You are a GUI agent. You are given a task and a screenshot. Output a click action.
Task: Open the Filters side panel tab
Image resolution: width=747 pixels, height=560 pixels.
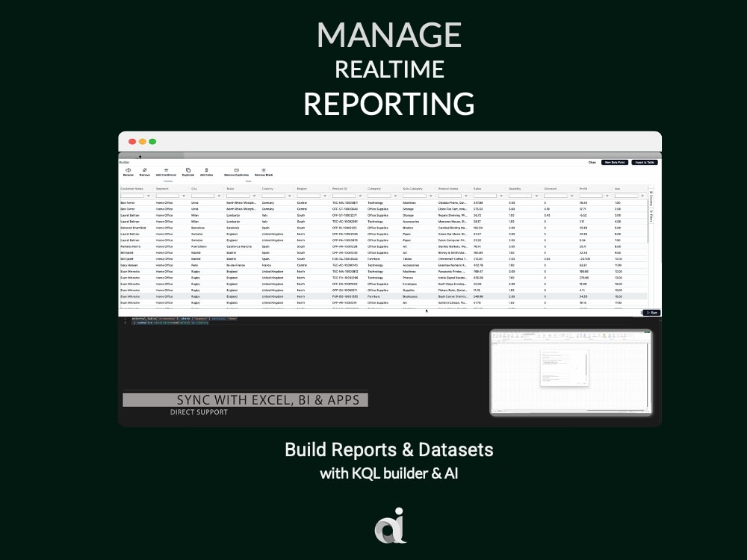tap(651, 217)
